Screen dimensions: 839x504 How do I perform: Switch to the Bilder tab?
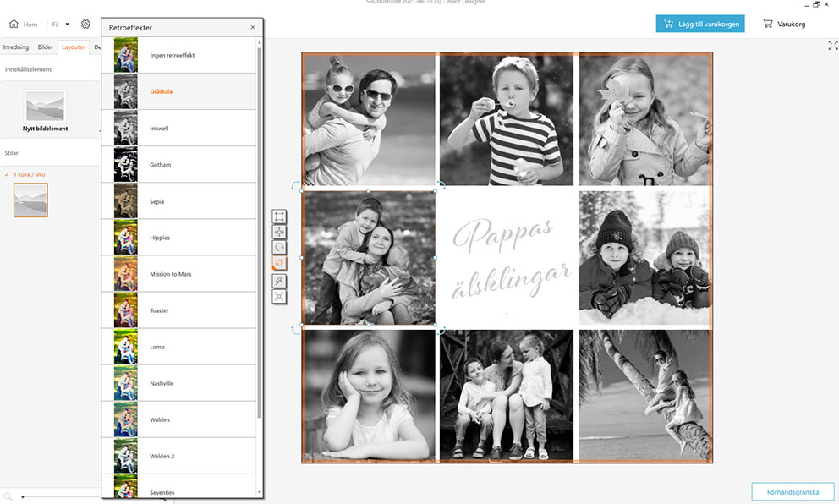pos(46,47)
